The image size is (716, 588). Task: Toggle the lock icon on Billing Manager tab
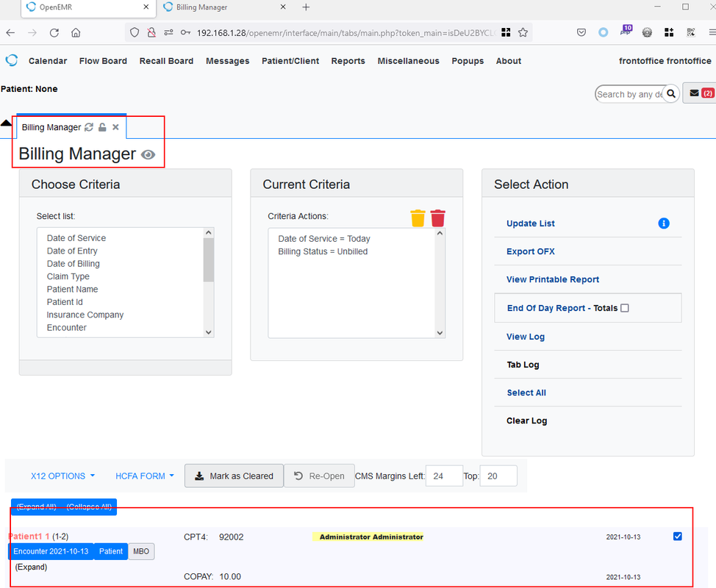pyautogui.click(x=102, y=127)
